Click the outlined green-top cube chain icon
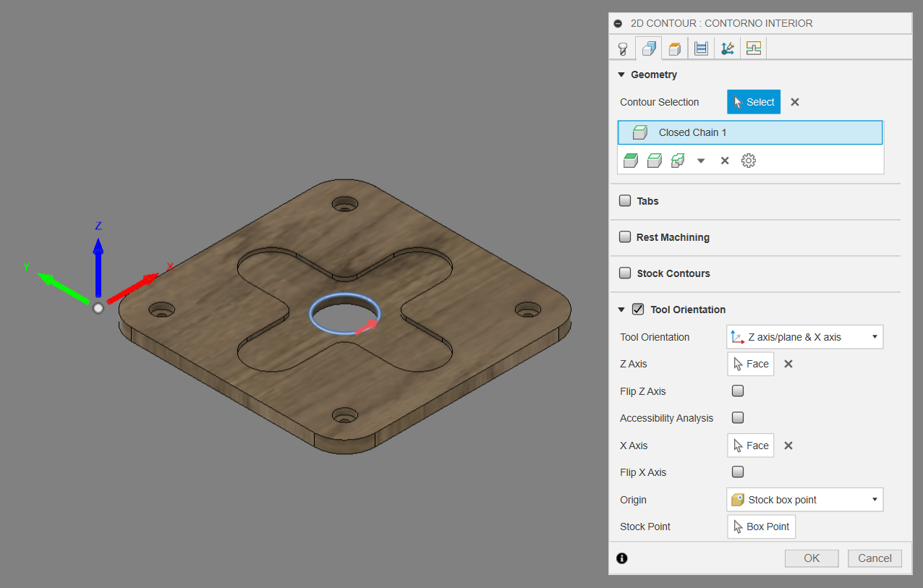Screen dimensions: 923x588 tap(655, 161)
